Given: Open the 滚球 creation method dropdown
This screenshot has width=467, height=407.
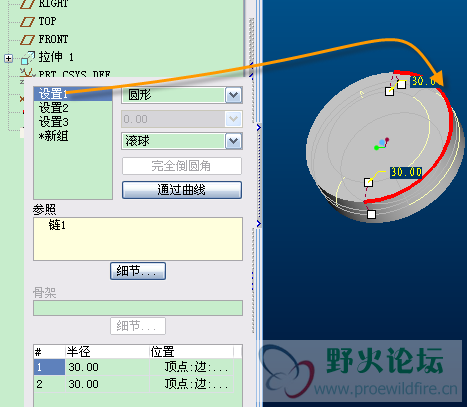Looking at the screenshot, I should pyautogui.click(x=233, y=141).
